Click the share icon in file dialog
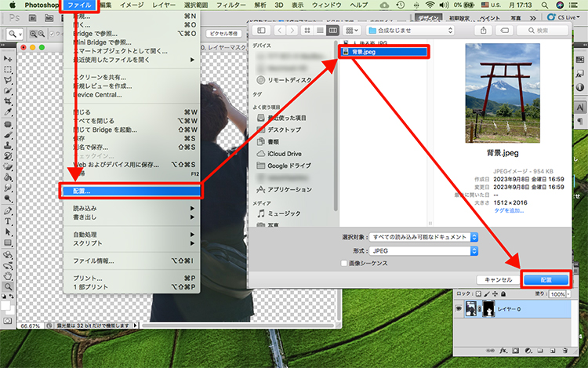588x368 pixels. click(x=484, y=31)
